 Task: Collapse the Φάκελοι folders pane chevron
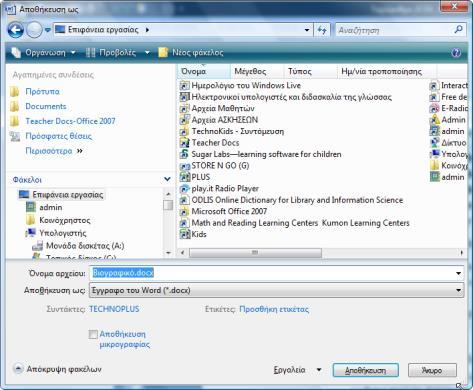click(x=167, y=179)
